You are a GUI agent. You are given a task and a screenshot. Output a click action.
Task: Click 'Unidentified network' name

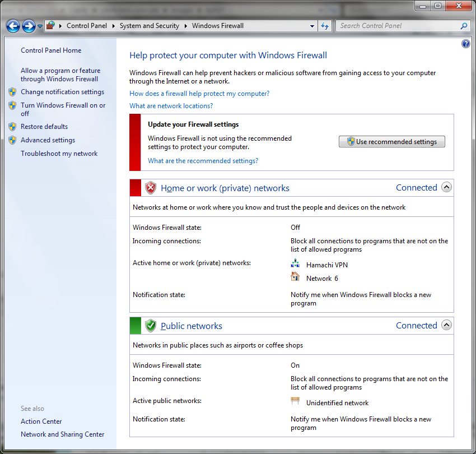[337, 403]
